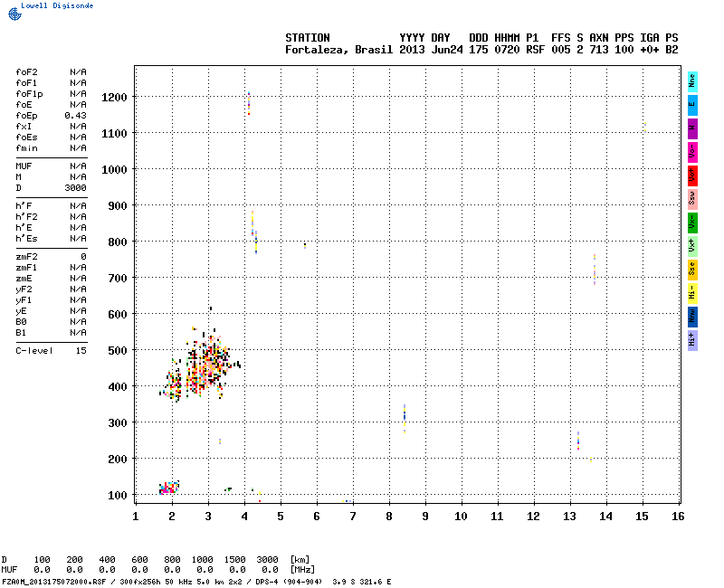This screenshot has height=588, width=724.
Task: Click the RSF value under P1
Action: (x=535, y=50)
